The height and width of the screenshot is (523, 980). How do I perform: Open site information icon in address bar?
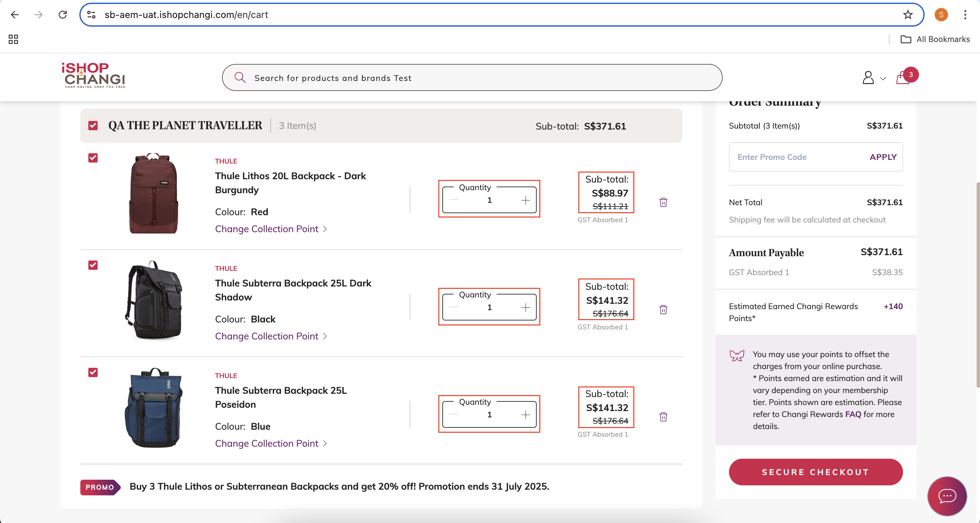click(x=91, y=15)
